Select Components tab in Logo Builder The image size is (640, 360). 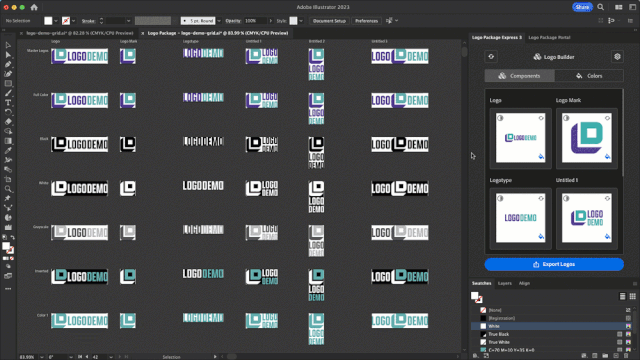[520, 76]
